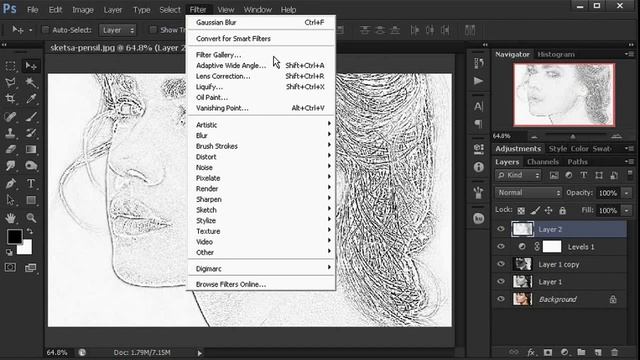Toggle Layer 1 visibility eye
This screenshot has width=640, height=360.
501,282
